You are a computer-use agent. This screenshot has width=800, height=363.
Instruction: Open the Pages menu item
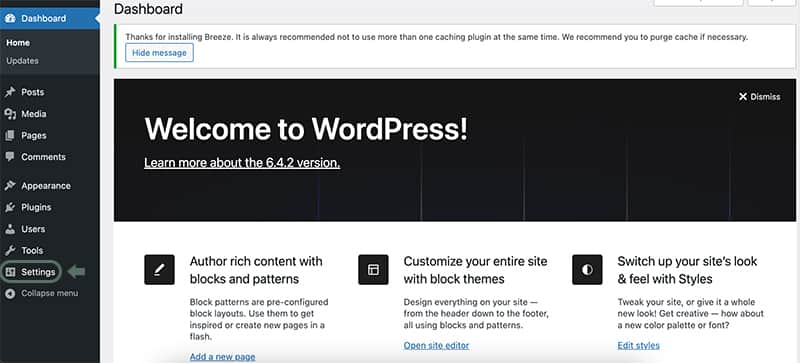(x=34, y=135)
